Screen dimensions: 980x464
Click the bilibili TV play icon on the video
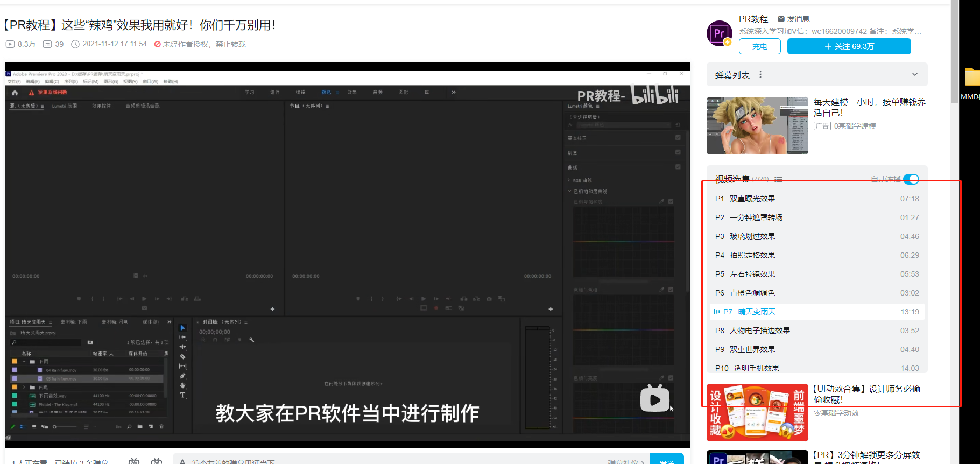pyautogui.click(x=655, y=399)
